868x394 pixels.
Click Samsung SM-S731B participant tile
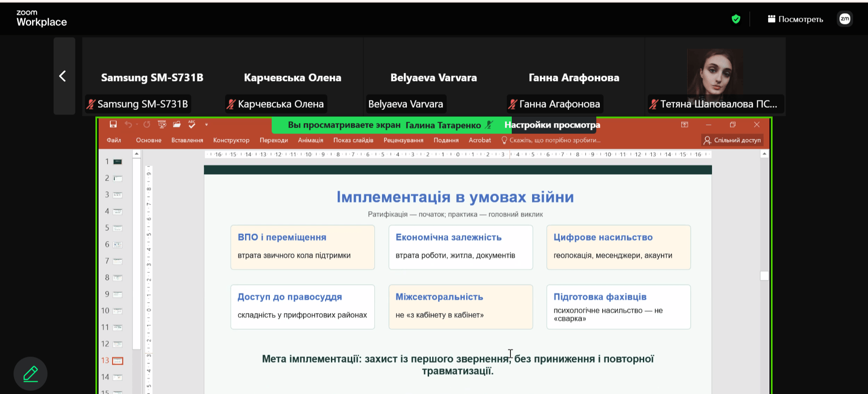tap(152, 76)
